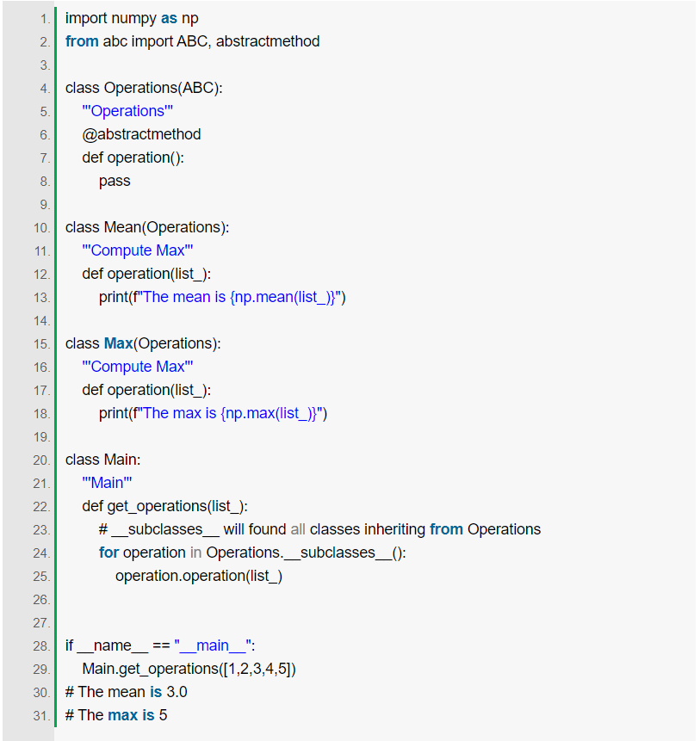Click line number 31 in the gutter
Image resolution: width=700 pixels, height=741 pixels.
pos(42,715)
